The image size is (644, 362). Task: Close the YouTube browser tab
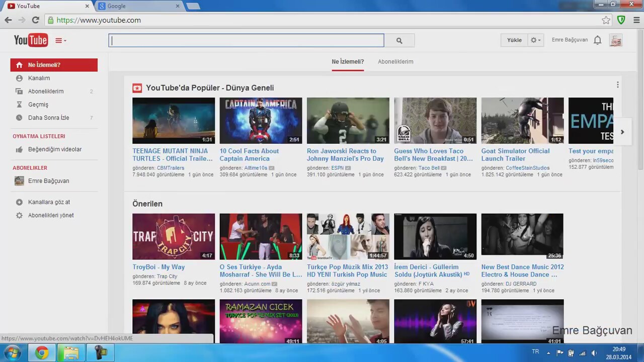click(x=87, y=6)
